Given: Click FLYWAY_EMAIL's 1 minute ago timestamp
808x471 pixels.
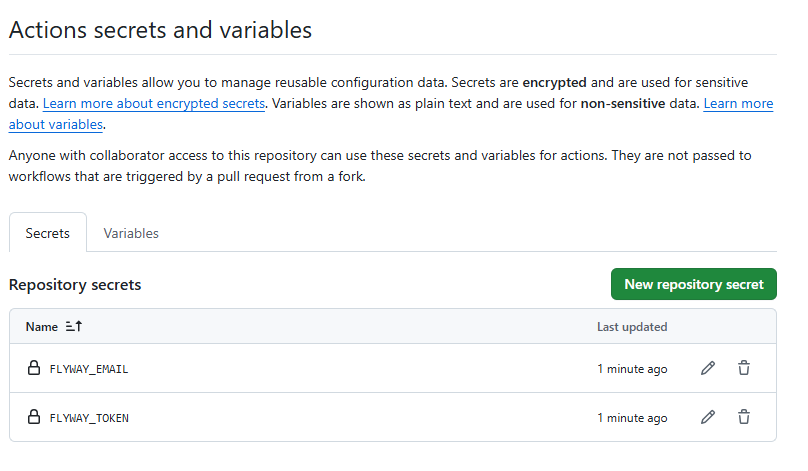Looking at the screenshot, I should coord(632,369).
